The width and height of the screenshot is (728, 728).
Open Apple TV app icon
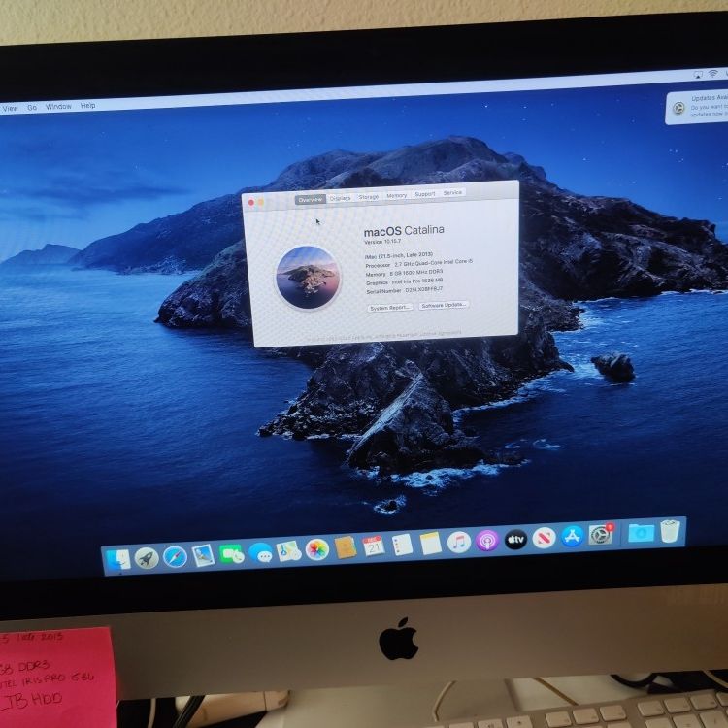tap(515, 539)
